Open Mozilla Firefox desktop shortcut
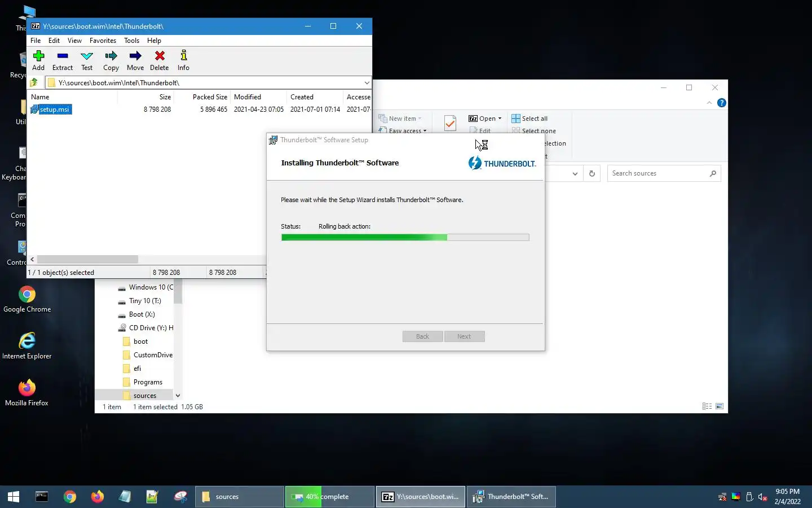 pos(27,393)
